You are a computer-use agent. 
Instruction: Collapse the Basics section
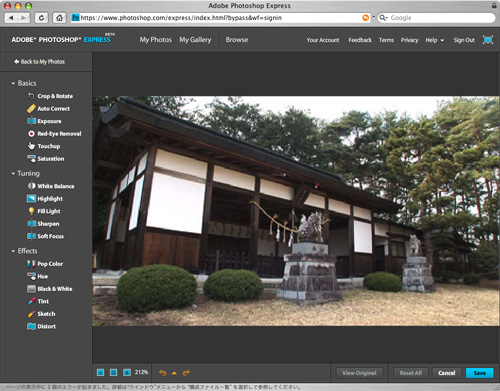13,83
